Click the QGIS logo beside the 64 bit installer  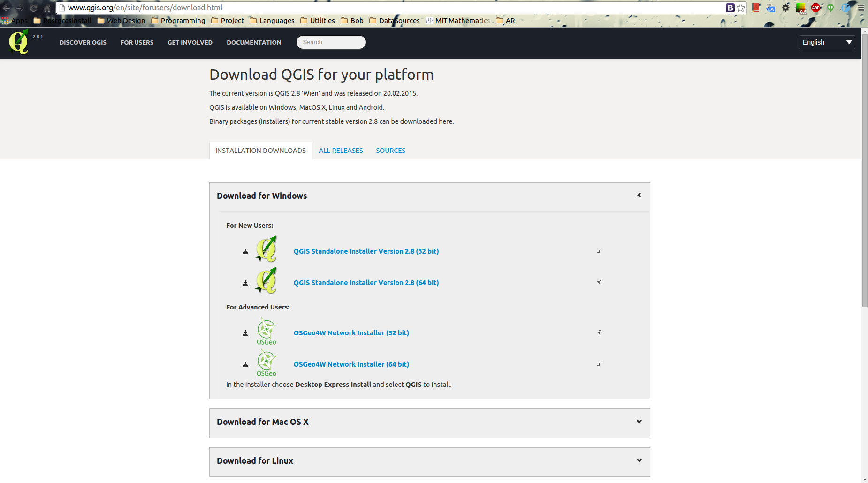click(x=266, y=280)
